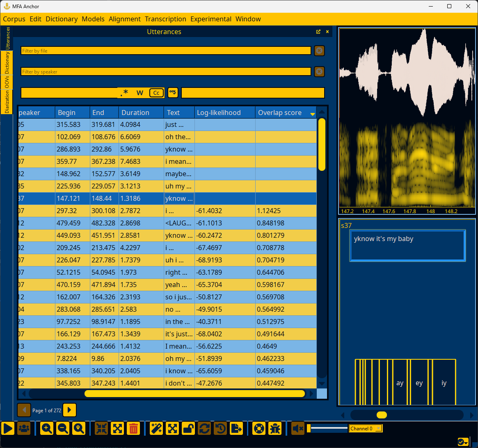Zoom in on the waveform

[47, 429]
